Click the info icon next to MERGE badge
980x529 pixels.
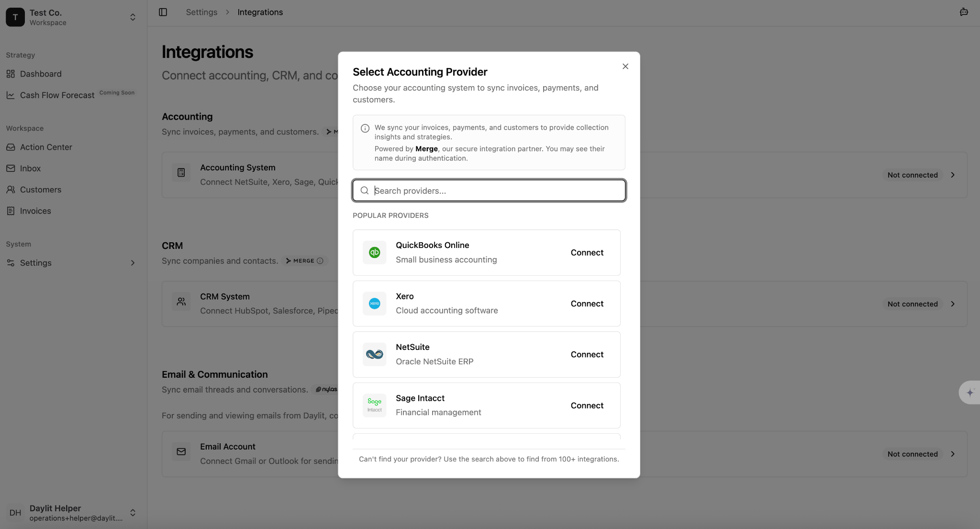320,261
